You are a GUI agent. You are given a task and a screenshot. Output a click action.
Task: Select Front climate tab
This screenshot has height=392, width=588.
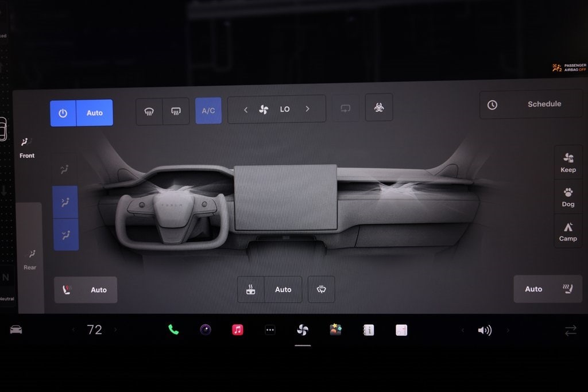[x=26, y=147]
